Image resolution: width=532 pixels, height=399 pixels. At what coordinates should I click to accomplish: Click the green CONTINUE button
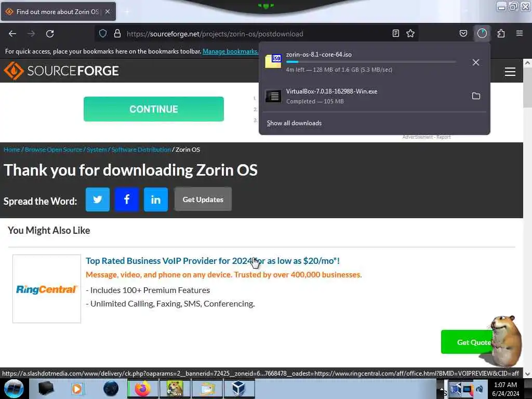click(154, 109)
